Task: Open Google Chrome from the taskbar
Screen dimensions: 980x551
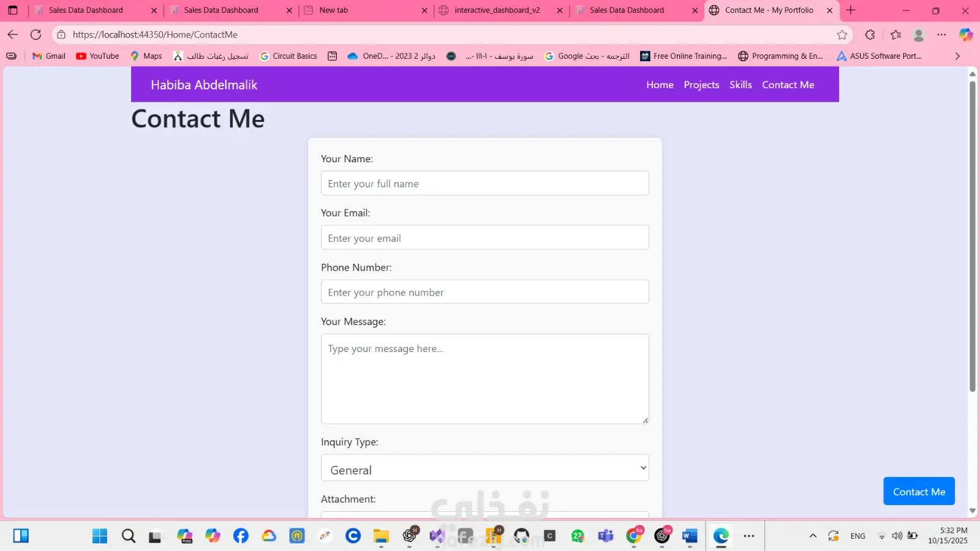Action: (x=634, y=536)
